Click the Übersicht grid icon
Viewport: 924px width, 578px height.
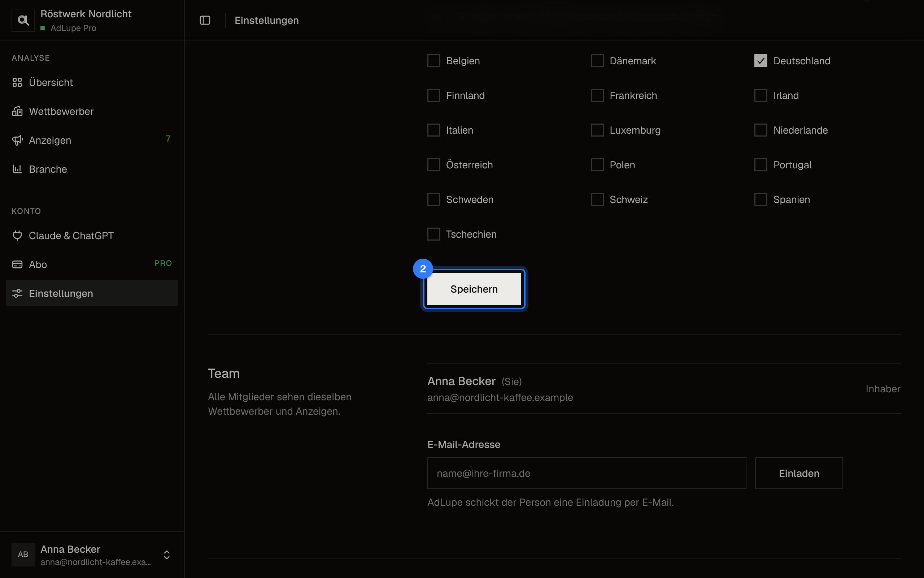coord(17,82)
